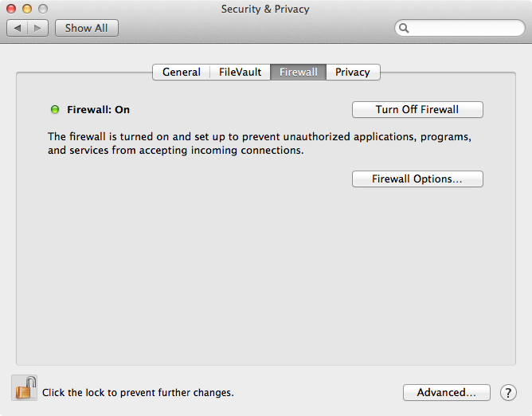Click the green firewall status indicator
Viewport: 532px width, 416px height.
coord(55,109)
